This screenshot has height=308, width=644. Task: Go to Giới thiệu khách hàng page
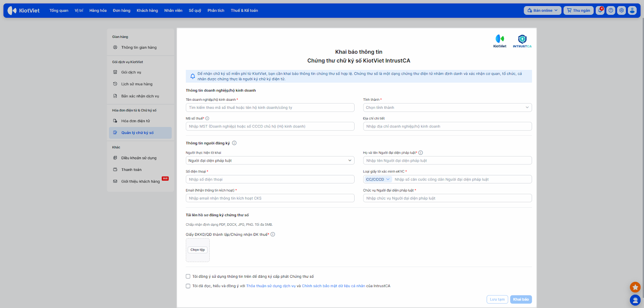(140, 181)
